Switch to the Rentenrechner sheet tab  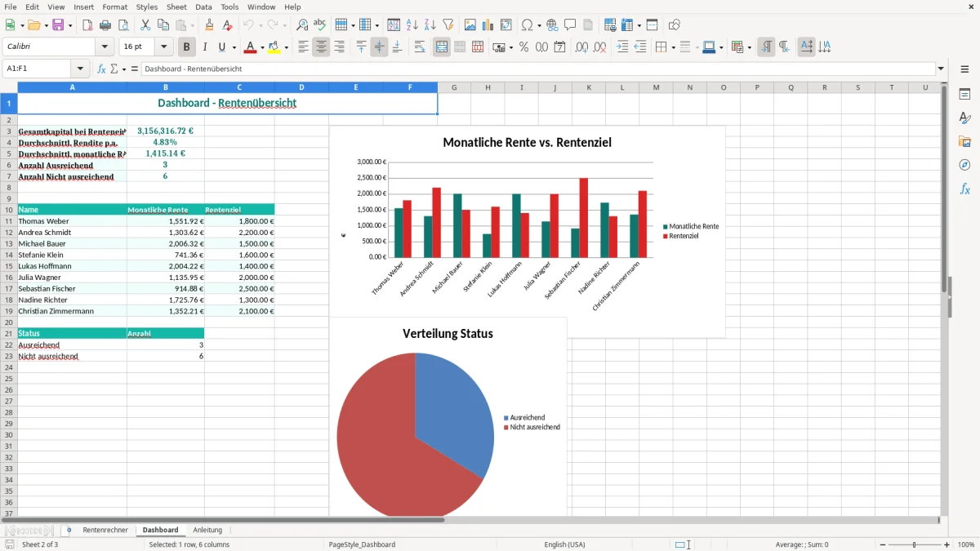click(x=105, y=530)
